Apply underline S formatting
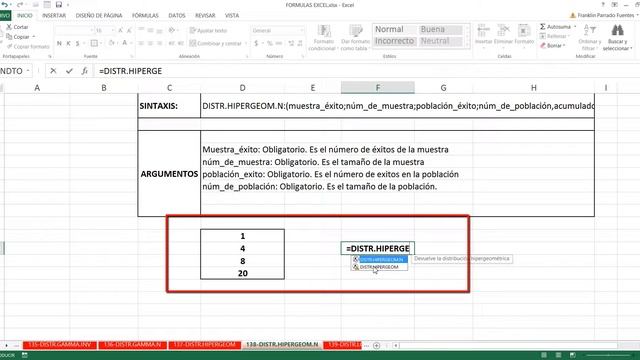This screenshot has height=360, width=640. [77, 43]
